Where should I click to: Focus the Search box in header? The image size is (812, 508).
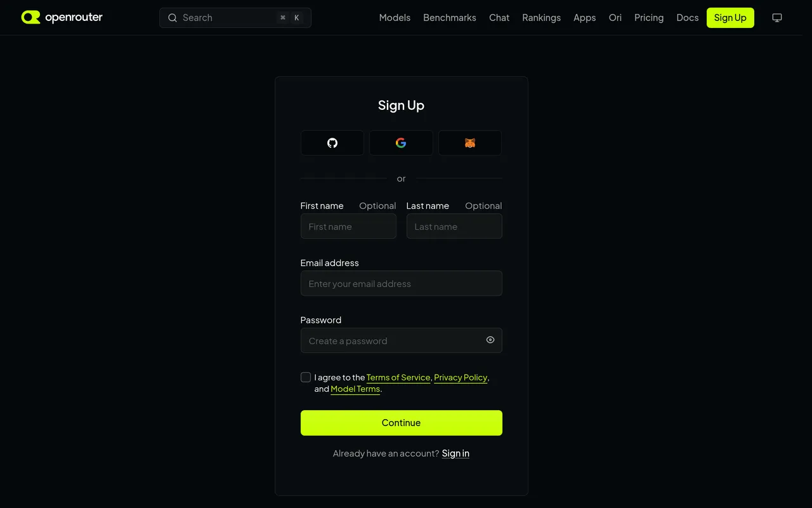pyautogui.click(x=235, y=18)
